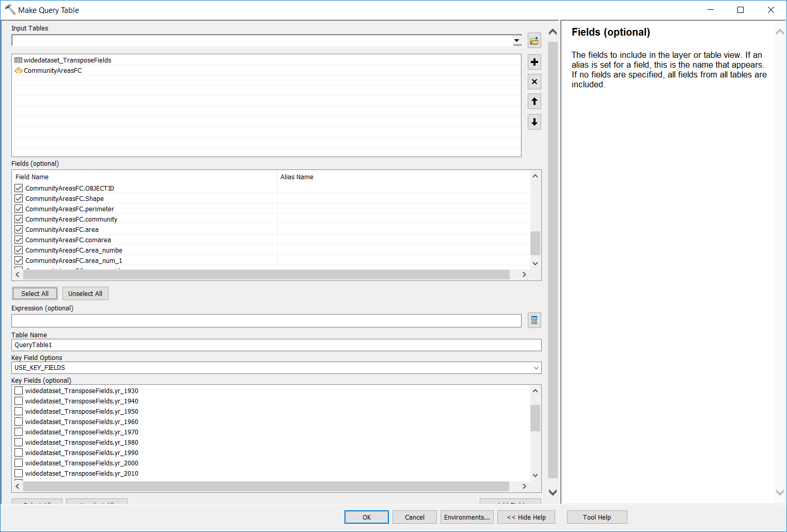Select widedataset_TransposeFields table icon

coord(19,60)
